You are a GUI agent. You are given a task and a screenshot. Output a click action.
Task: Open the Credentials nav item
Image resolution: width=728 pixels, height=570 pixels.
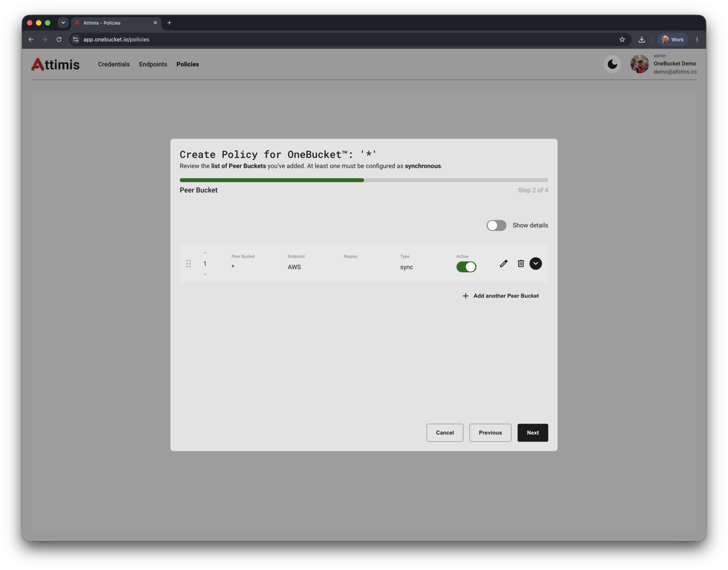(x=114, y=64)
